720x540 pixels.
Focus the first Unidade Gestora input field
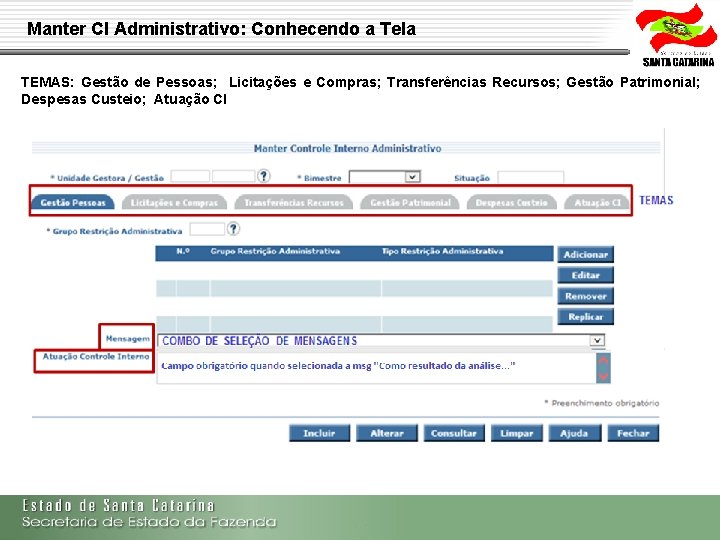click(x=190, y=176)
